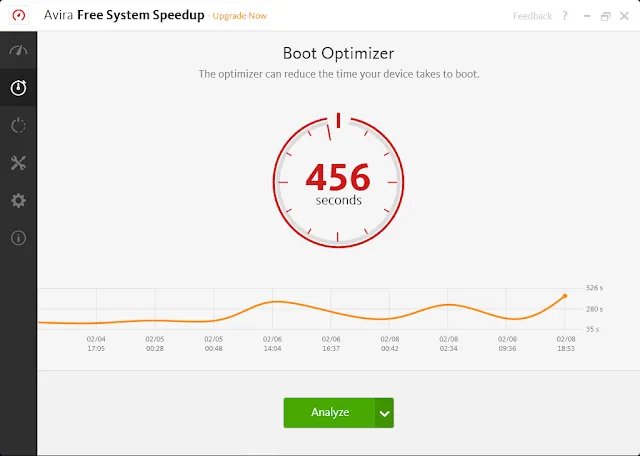The height and width of the screenshot is (456, 640).
Task: Expand the dropdown arrow beside Analyze
Action: pos(385,413)
